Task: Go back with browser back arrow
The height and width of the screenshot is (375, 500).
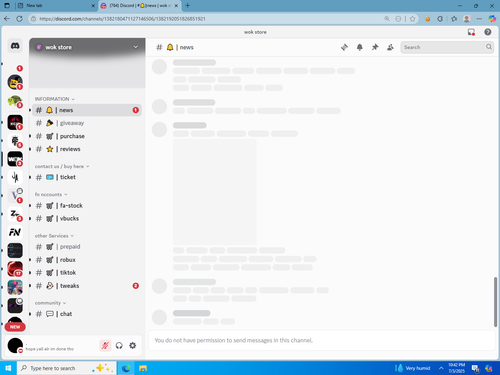Action: 7,19
